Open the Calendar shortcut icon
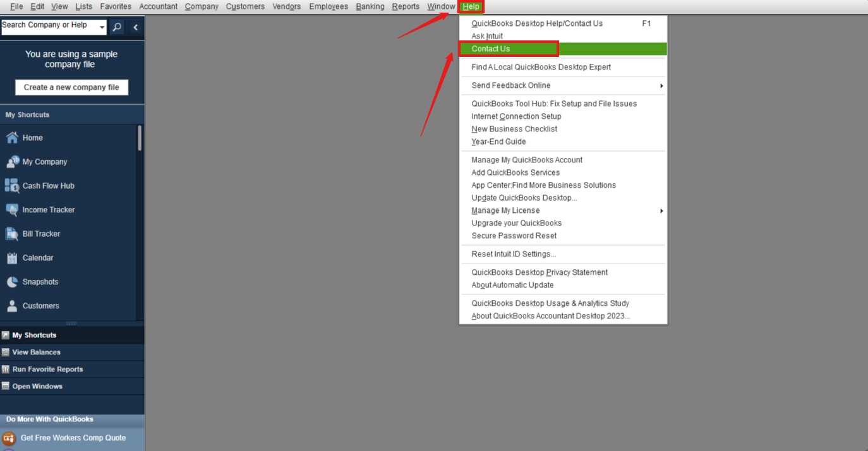868x451 pixels. (x=12, y=258)
